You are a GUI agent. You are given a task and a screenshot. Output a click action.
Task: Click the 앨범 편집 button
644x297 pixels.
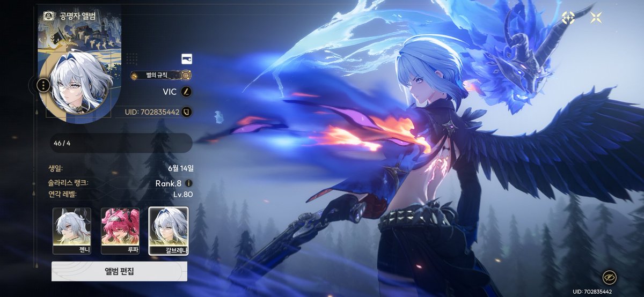pos(119,271)
